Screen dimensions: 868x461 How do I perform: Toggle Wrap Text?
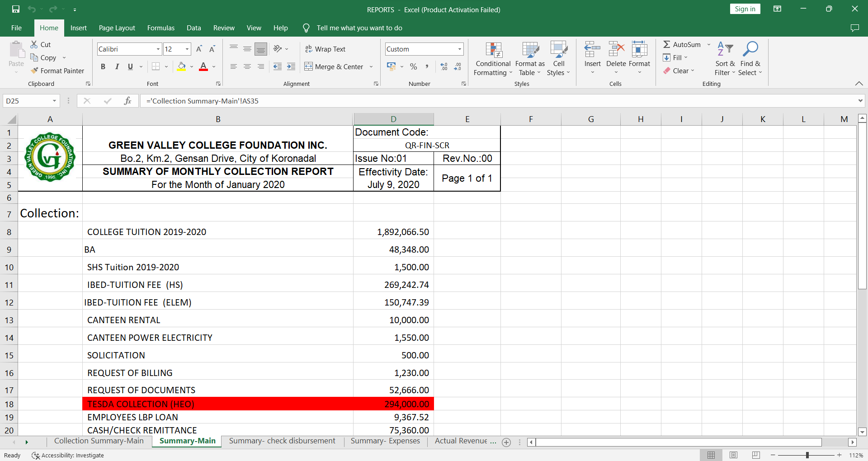[325, 49]
